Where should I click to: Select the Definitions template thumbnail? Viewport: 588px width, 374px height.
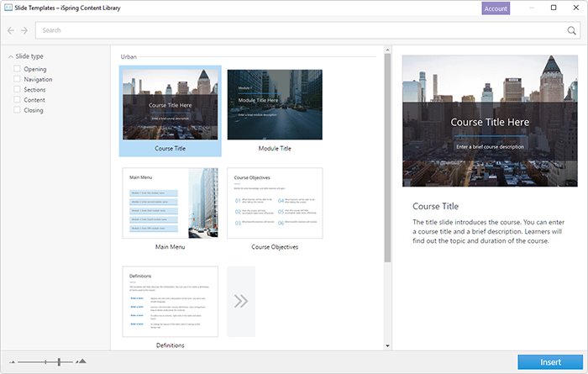coord(171,302)
